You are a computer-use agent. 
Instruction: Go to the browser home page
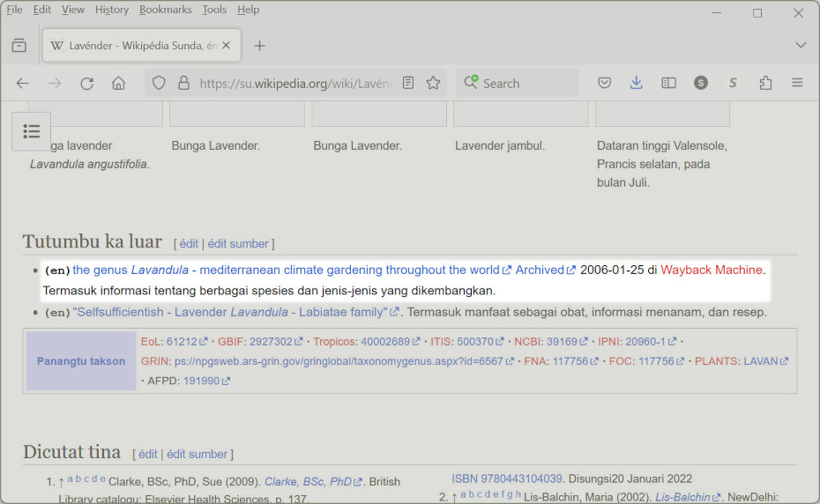[x=118, y=83]
